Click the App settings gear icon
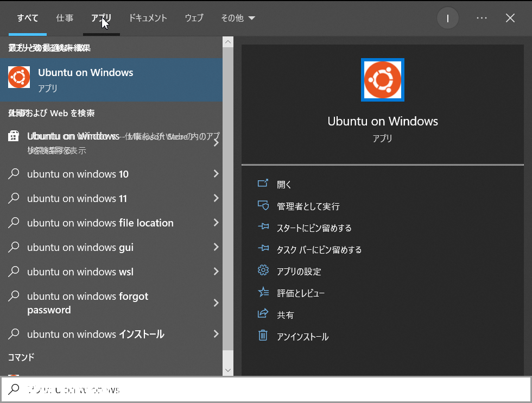Viewport: 532px width, 403px height. (x=263, y=271)
